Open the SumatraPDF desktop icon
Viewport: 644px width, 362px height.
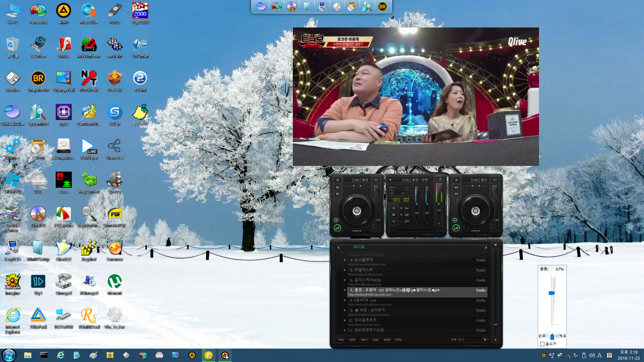pos(114,217)
